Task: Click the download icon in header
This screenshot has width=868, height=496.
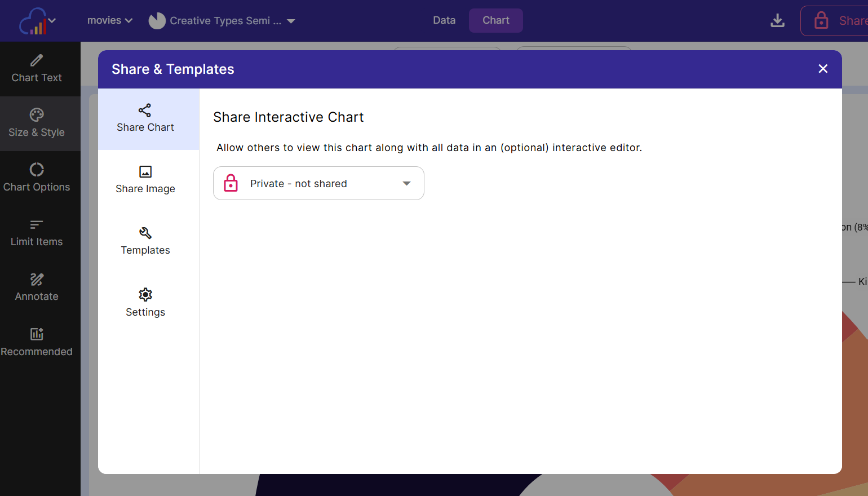Action: [x=777, y=21]
